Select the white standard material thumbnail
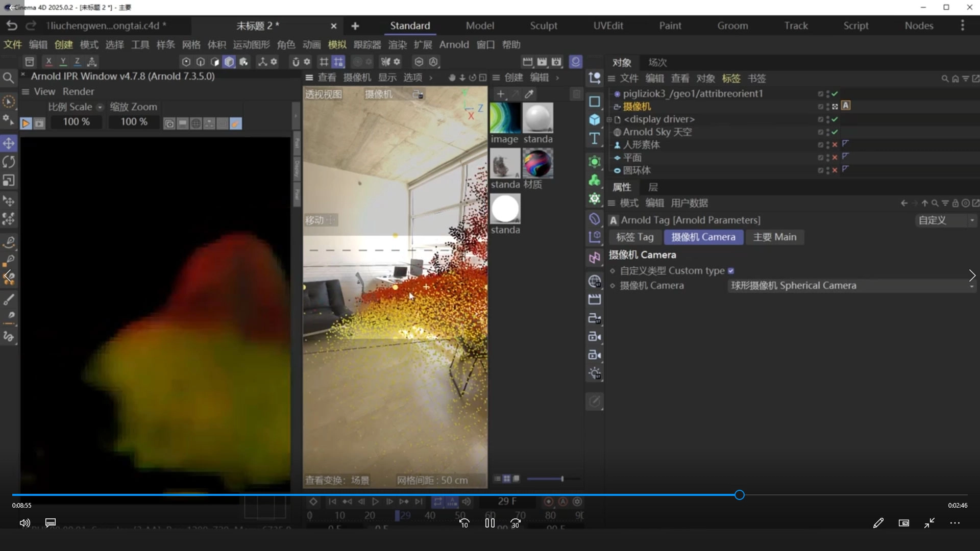This screenshot has height=551, width=980. 505,209
